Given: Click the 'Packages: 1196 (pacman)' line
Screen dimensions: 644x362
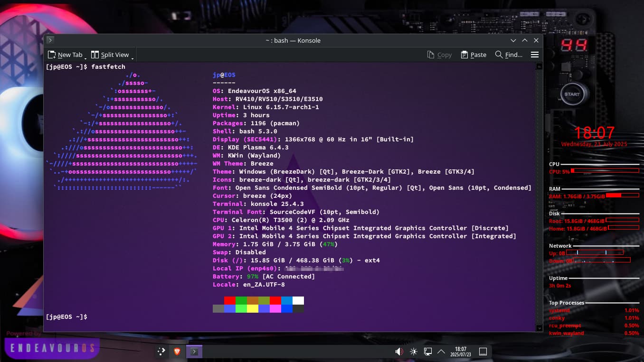Looking at the screenshot, I should coord(256,123).
